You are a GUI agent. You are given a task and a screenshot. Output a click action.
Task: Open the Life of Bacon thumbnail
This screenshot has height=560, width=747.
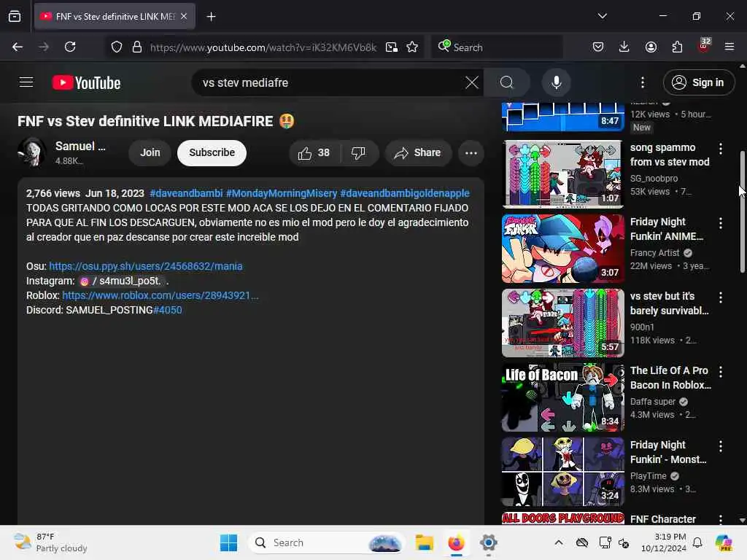562,397
